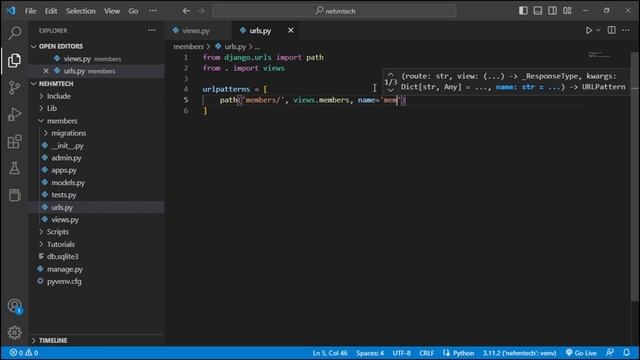Open the Extensions view
This screenshot has height=360, width=640.
pyautogui.click(x=15, y=141)
